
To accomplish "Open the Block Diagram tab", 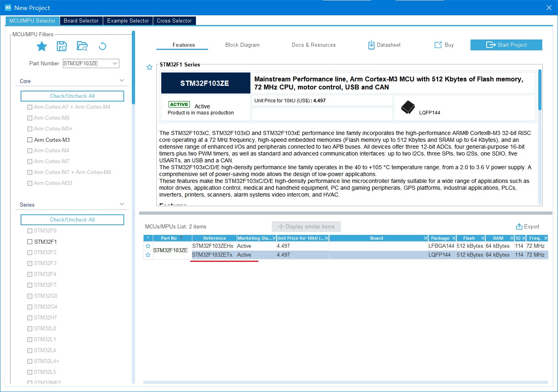I will click(242, 45).
